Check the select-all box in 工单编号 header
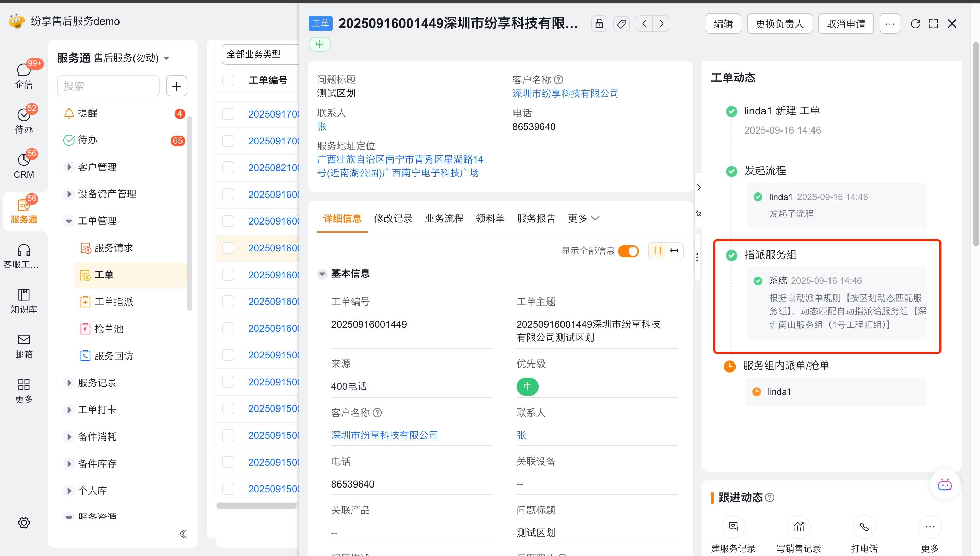 [x=228, y=80]
